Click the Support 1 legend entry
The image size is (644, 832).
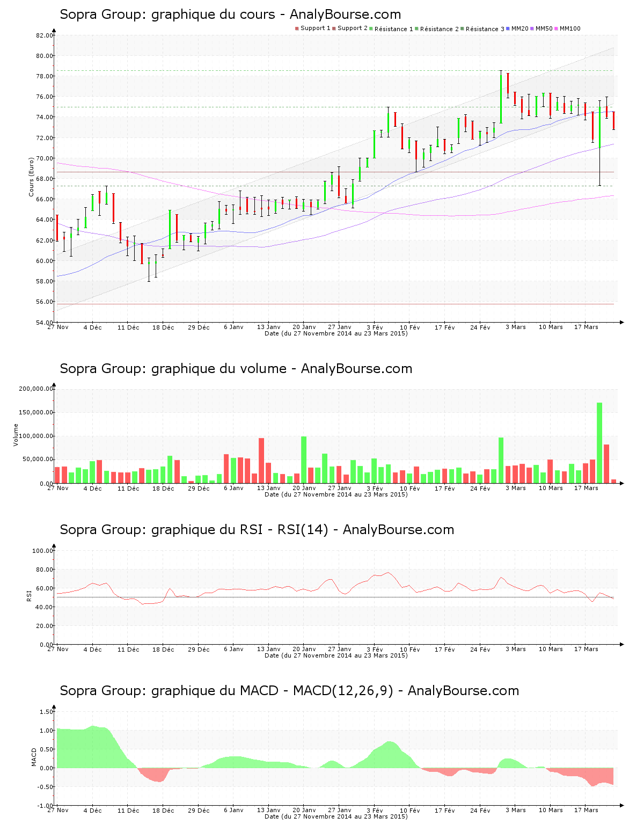click(312, 28)
